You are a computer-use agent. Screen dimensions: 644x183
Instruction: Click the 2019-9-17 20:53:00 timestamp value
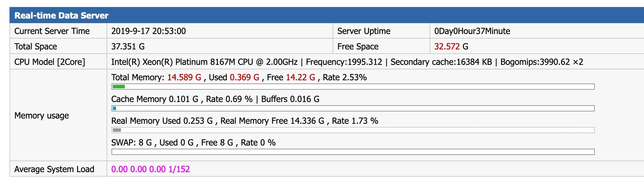pos(148,31)
